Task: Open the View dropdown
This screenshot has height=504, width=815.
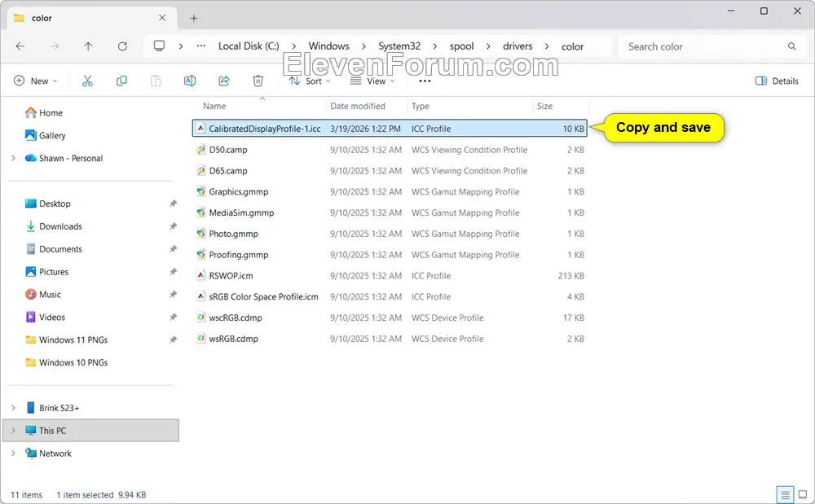Action: tap(372, 81)
